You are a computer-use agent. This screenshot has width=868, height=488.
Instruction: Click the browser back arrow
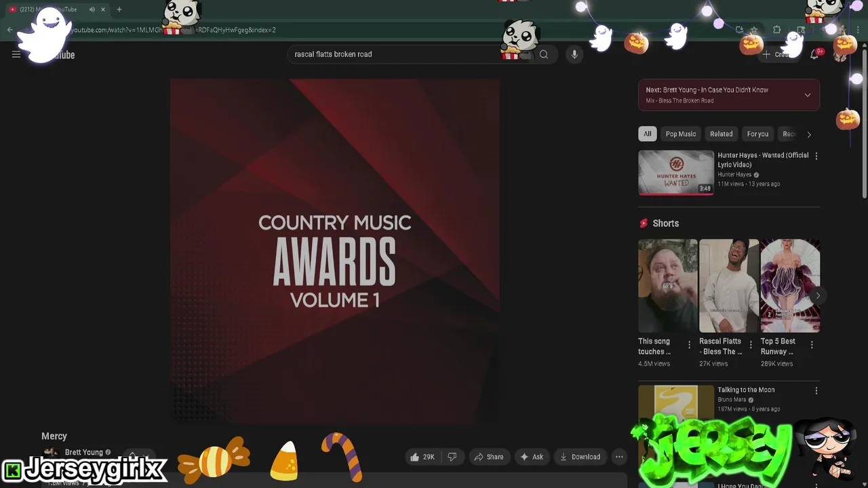[x=9, y=30]
